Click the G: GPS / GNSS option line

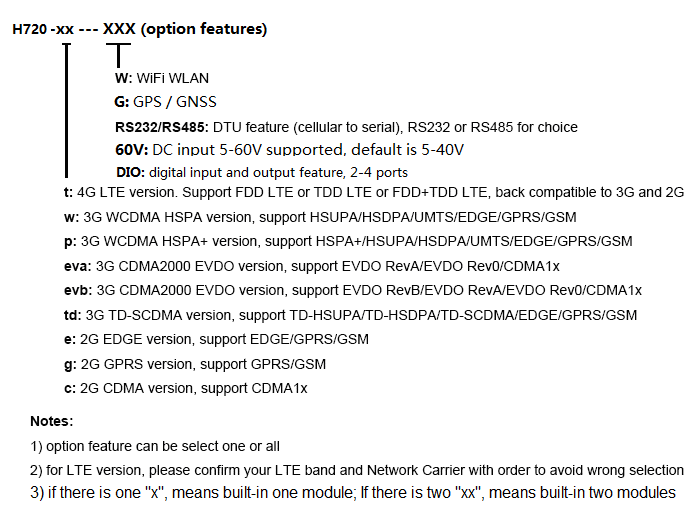click(165, 102)
